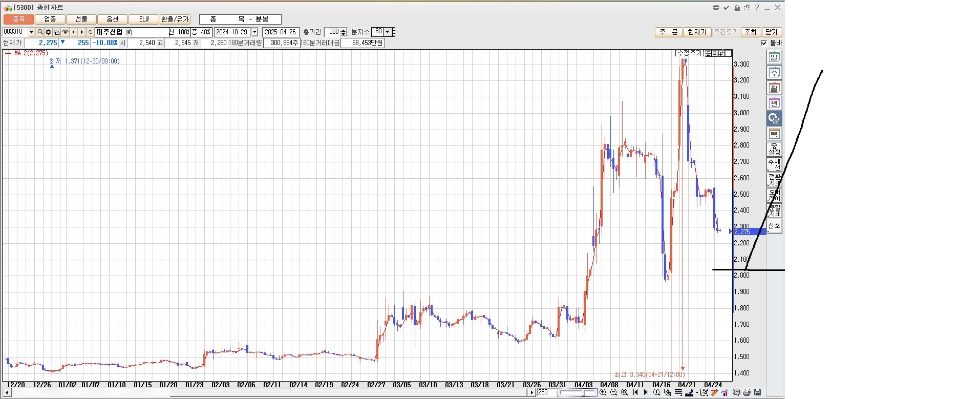Click the zoom in magnifier at bottom toolbar
The image size is (980, 399).
(x=603, y=393)
